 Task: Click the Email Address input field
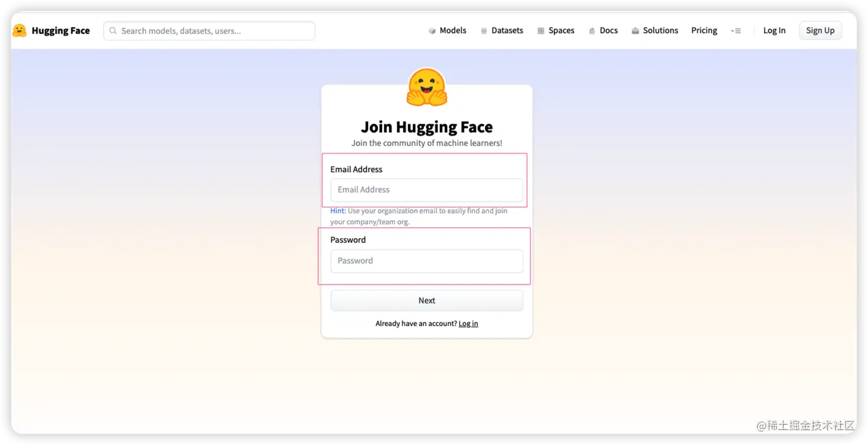point(427,190)
